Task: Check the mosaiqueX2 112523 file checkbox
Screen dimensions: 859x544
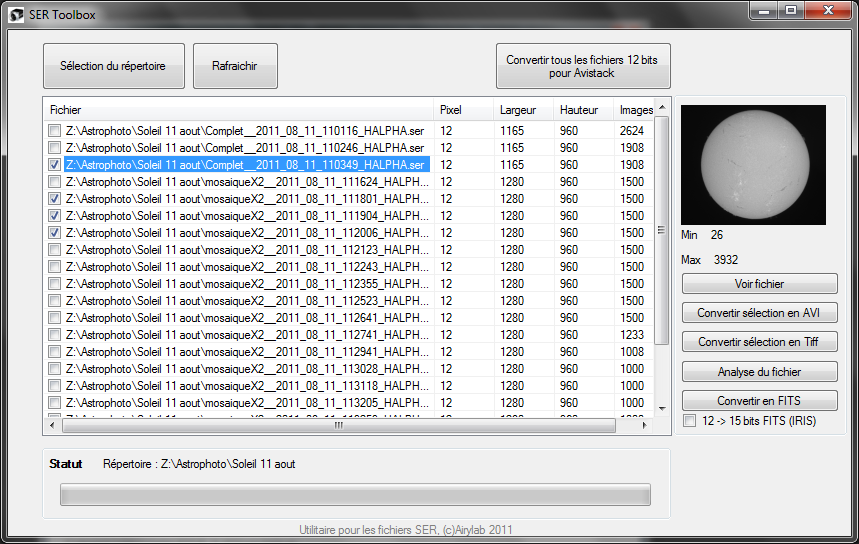Action: (54, 300)
